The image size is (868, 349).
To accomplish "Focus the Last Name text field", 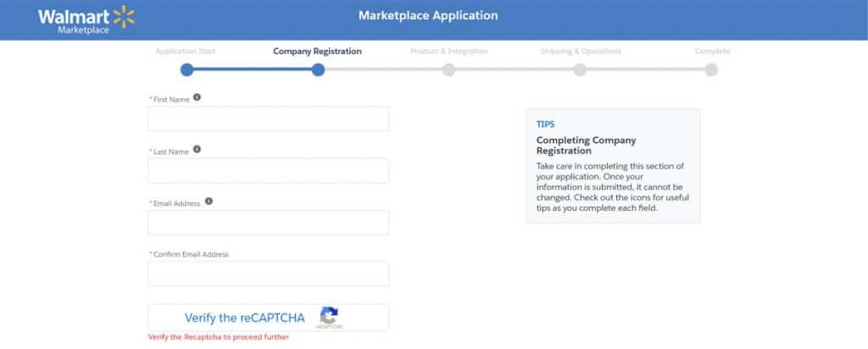I will pyautogui.click(x=268, y=170).
